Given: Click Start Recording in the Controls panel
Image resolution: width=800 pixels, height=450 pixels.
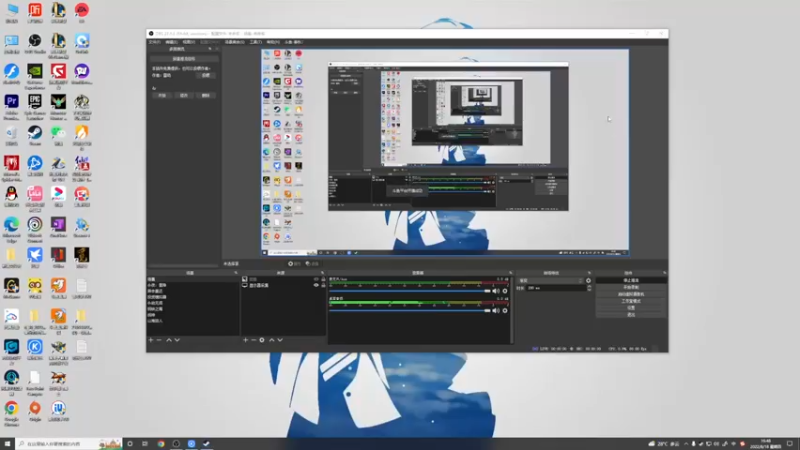Looking at the screenshot, I should (x=631, y=287).
